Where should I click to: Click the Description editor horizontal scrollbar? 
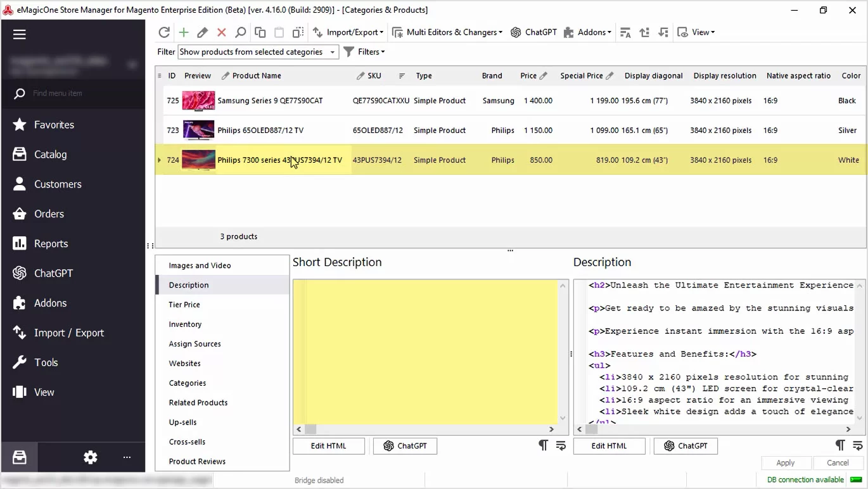715,429
